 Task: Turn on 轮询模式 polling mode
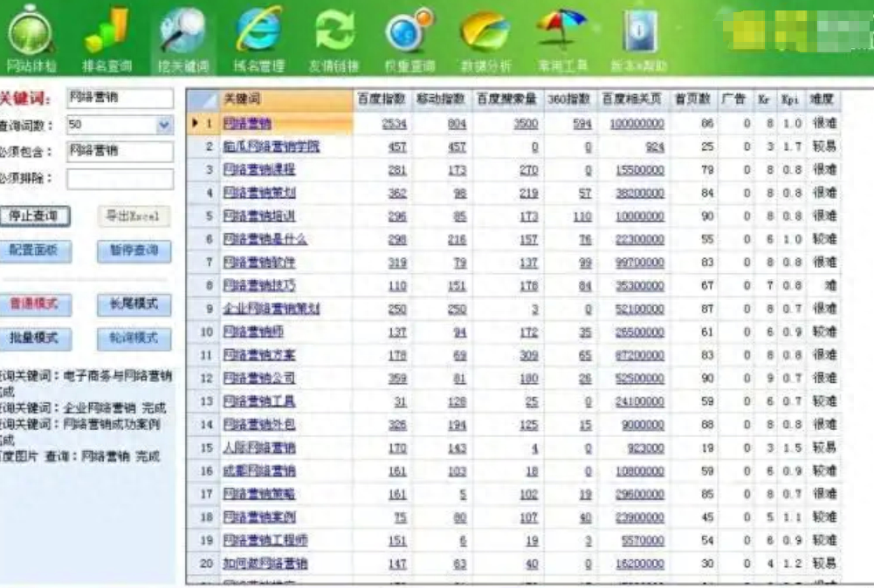click(134, 338)
